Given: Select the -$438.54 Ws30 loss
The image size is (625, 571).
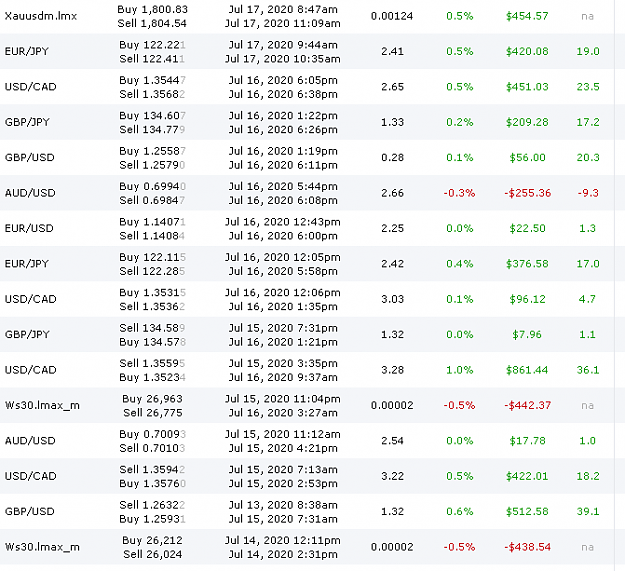Looking at the screenshot, I should point(527,547).
